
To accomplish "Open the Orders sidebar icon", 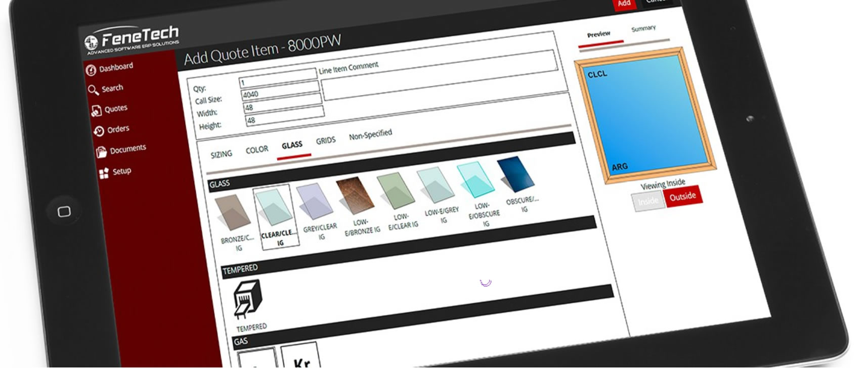I will 99,131.
